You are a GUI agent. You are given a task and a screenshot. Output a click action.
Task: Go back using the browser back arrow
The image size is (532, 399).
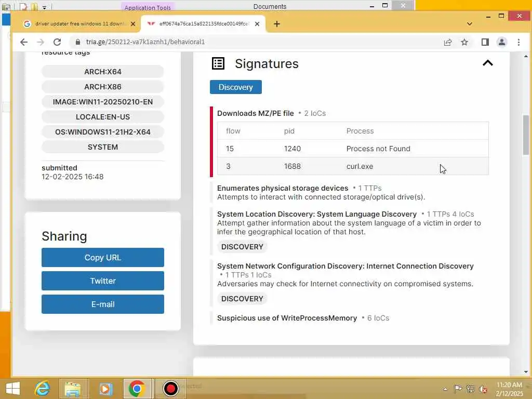coord(24,42)
